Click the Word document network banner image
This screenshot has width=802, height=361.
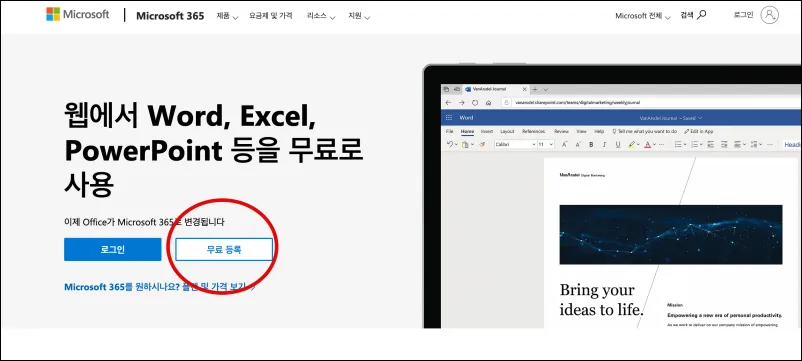click(671, 235)
